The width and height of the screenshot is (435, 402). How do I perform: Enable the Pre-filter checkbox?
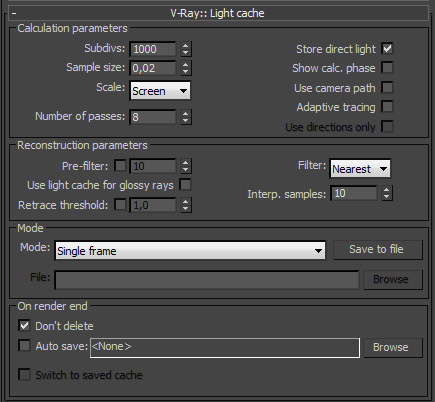(x=120, y=166)
